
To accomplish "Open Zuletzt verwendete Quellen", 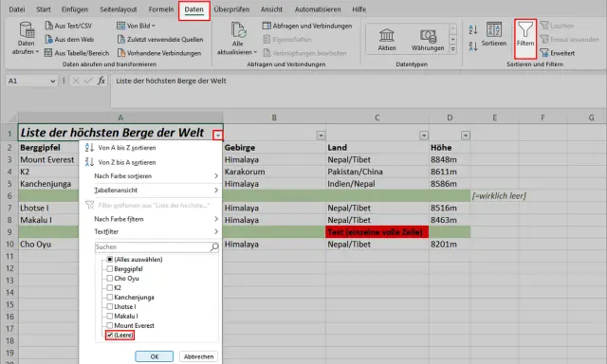I will point(160,40).
